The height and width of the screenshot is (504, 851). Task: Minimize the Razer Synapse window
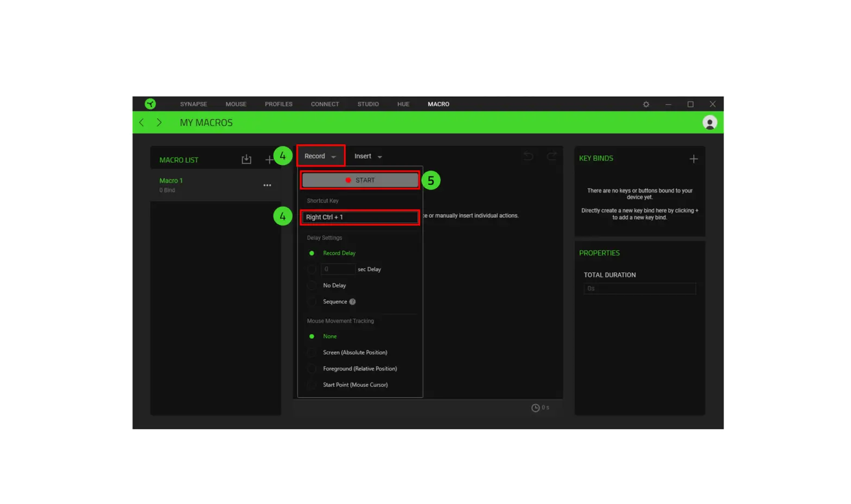click(668, 104)
